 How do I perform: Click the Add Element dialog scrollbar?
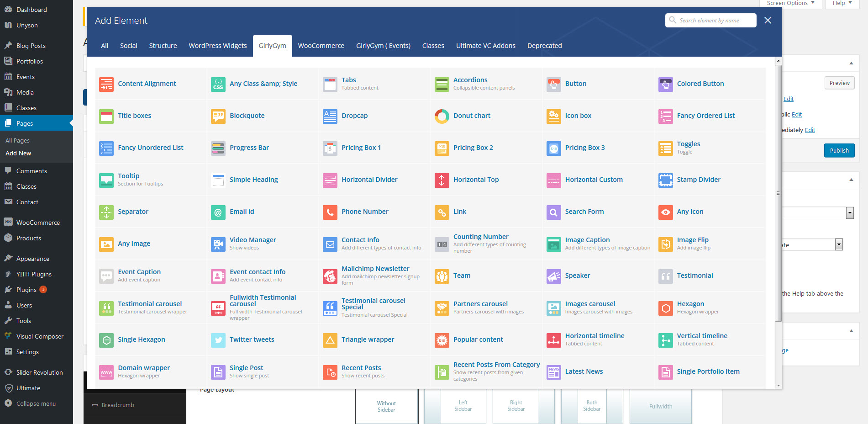tap(779, 193)
